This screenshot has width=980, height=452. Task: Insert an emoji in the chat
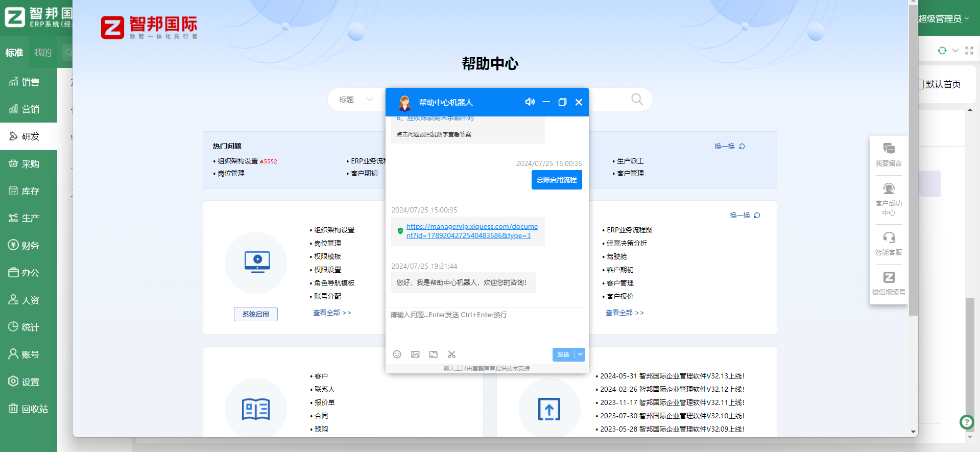[x=397, y=354]
